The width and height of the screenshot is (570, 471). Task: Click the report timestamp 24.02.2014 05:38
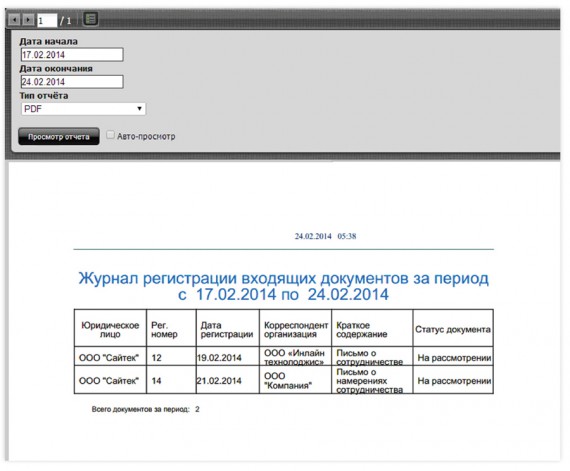[x=325, y=236]
